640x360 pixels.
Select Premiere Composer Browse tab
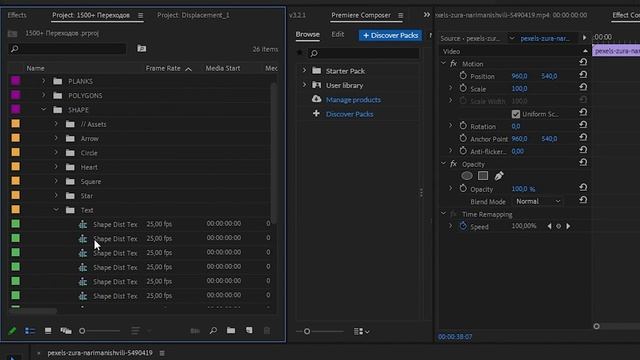(308, 34)
